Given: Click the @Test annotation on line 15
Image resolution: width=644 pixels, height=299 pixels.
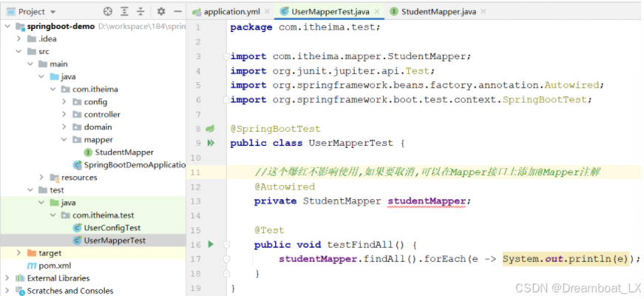Looking at the screenshot, I should [269, 230].
